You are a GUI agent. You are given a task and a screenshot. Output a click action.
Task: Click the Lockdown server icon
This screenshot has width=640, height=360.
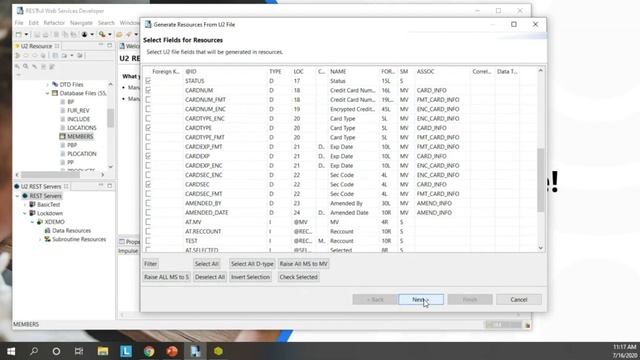pos(32,213)
